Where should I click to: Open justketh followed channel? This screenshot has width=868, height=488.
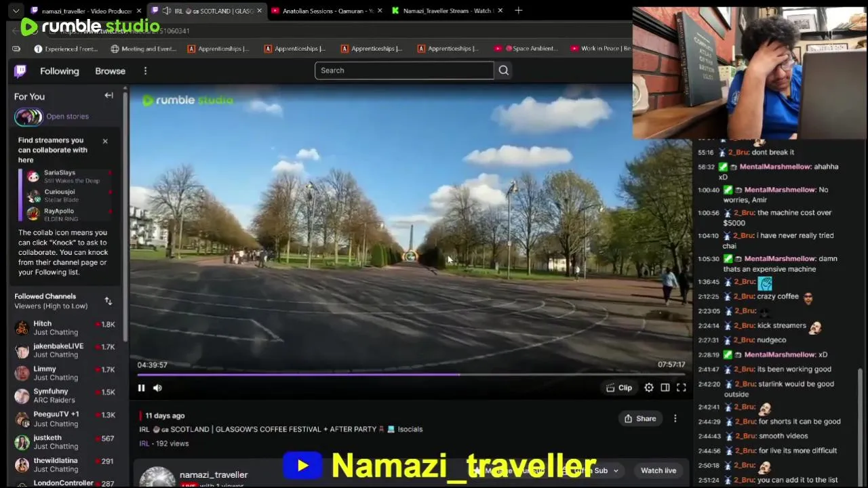64,442
